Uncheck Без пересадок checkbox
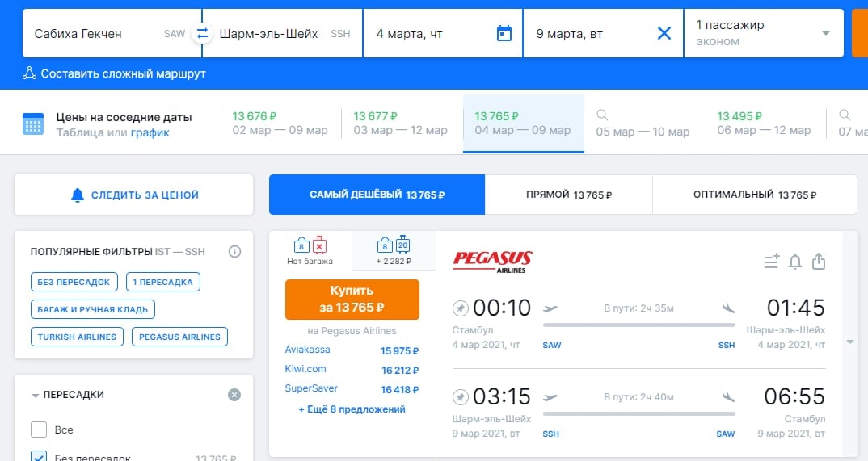 39,457
